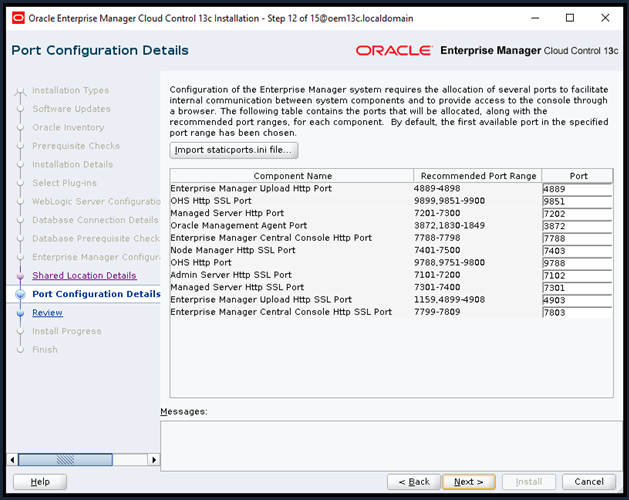Select the 'Enterprise Manager Upload Http Port' row name

click(251, 189)
